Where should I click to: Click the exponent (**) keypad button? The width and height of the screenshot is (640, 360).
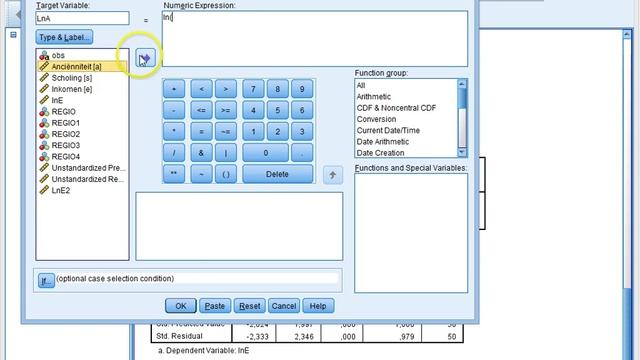coord(174,174)
